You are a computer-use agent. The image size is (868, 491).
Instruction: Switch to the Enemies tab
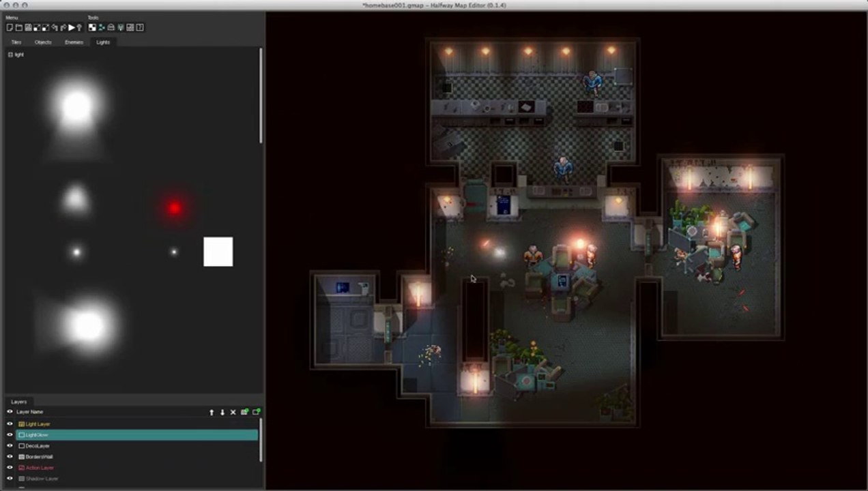tap(74, 42)
